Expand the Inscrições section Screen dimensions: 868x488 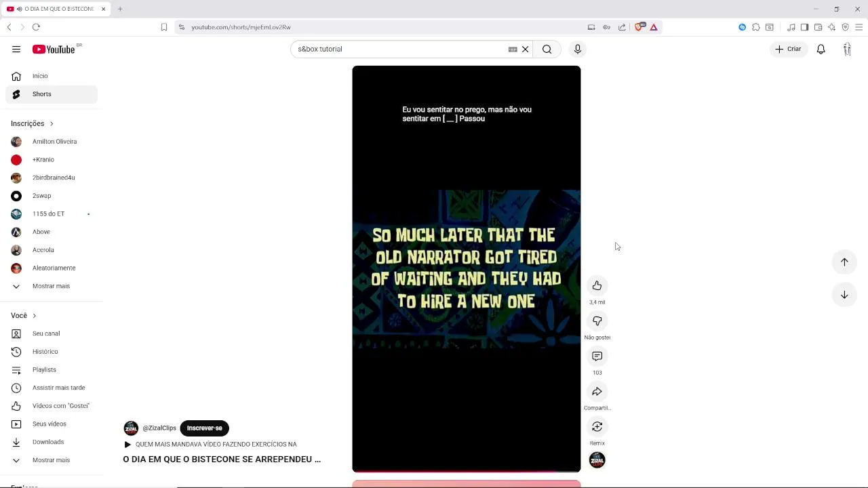[32, 123]
